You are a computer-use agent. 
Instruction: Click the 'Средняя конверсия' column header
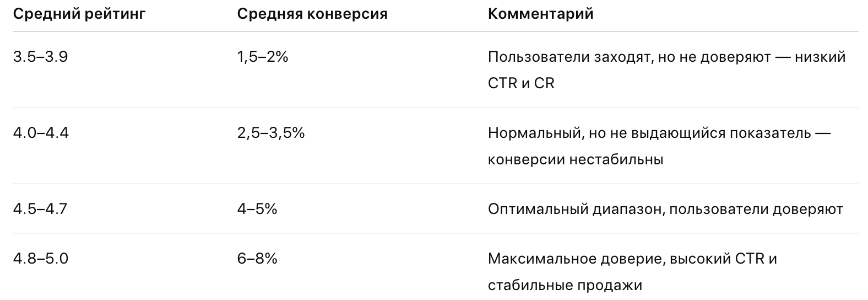point(312,14)
